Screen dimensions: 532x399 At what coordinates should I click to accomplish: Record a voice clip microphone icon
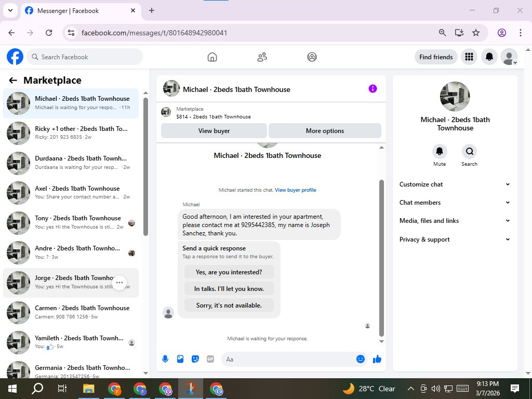tap(165, 359)
